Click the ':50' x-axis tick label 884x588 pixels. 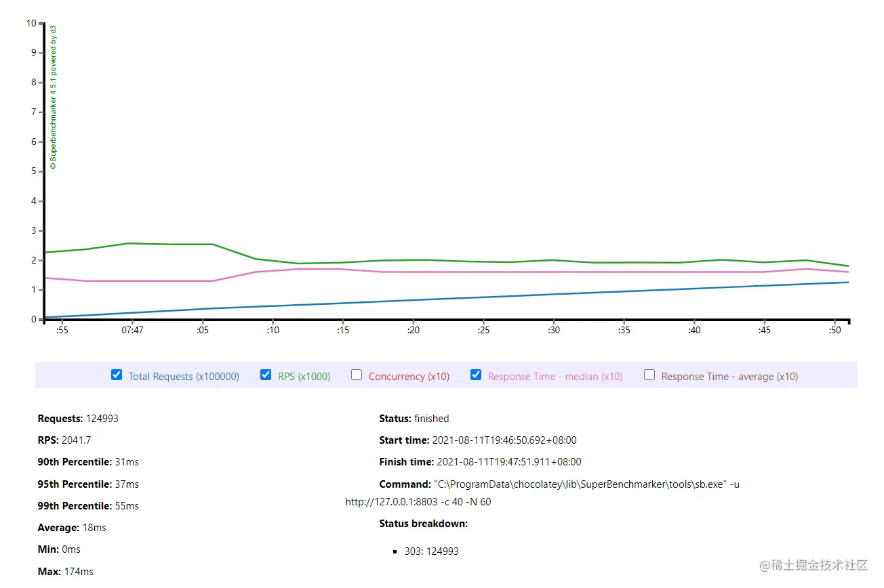tap(835, 331)
